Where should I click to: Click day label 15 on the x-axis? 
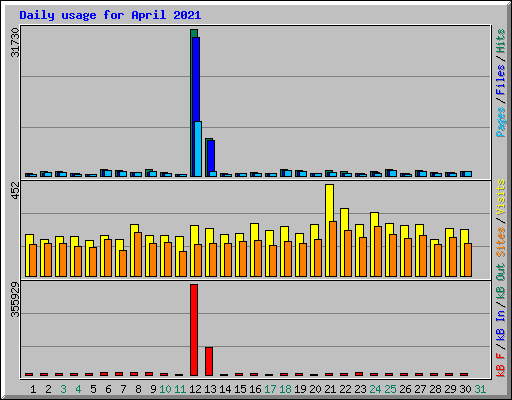[240, 389]
